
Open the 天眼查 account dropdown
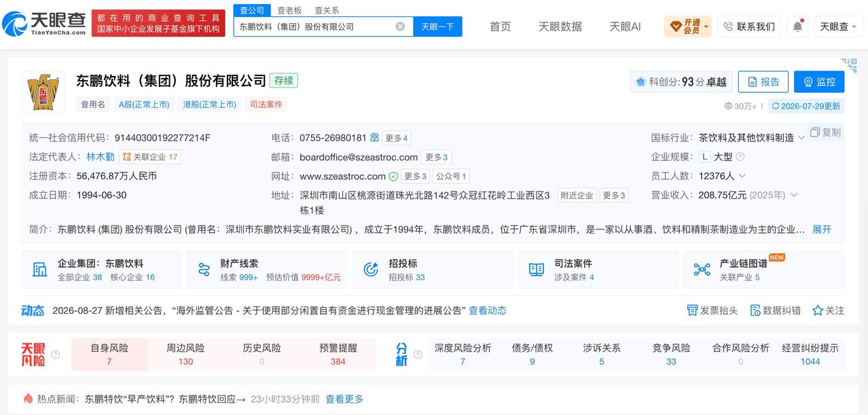[839, 26]
